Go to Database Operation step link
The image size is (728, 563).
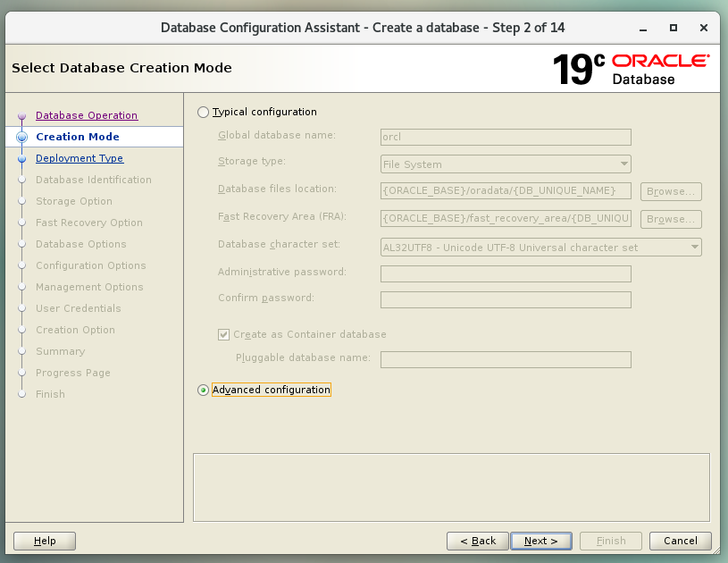tap(87, 115)
